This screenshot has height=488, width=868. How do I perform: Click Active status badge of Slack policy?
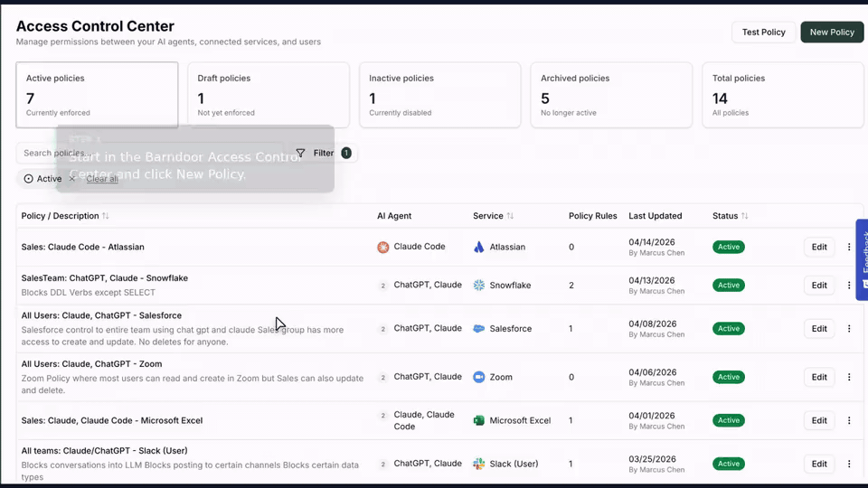click(729, 464)
